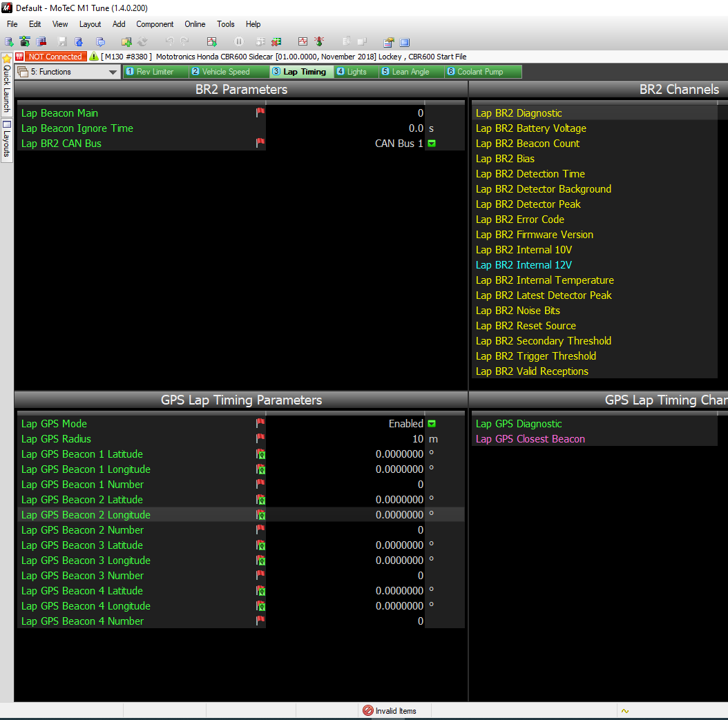Viewport: 728px width, 720px height.
Task: Click the blue up-arrow save icon
Action: pos(79,41)
